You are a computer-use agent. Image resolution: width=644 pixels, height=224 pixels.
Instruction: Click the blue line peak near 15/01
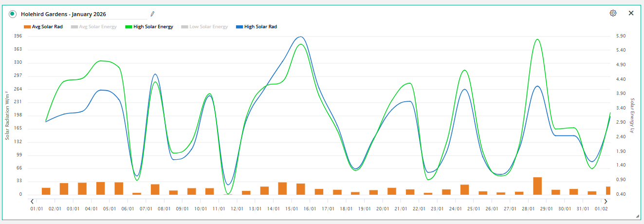point(300,37)
